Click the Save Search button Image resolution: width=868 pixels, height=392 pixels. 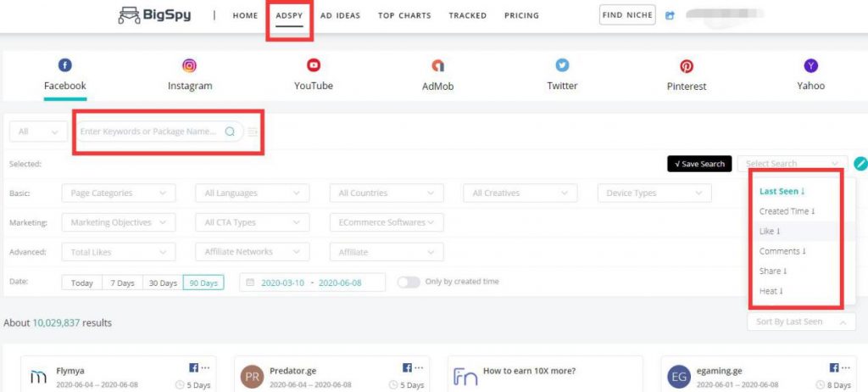[699, 164]
